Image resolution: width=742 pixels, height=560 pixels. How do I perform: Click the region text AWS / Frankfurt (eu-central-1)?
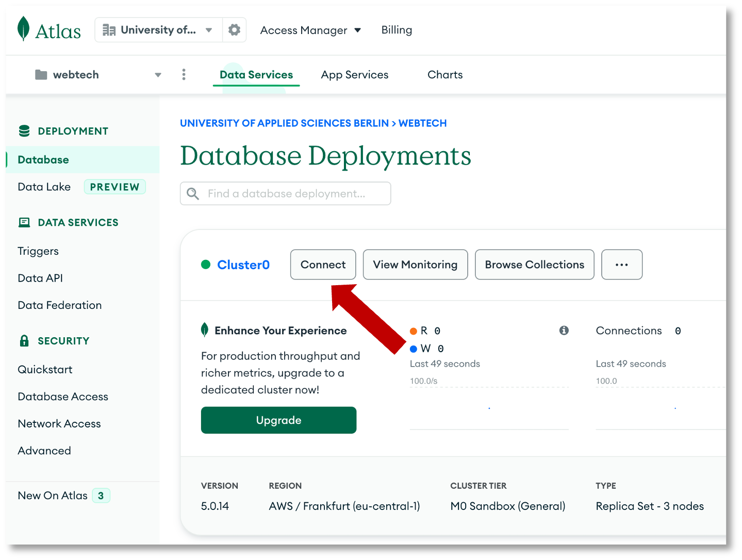click(x=344, y=506)
